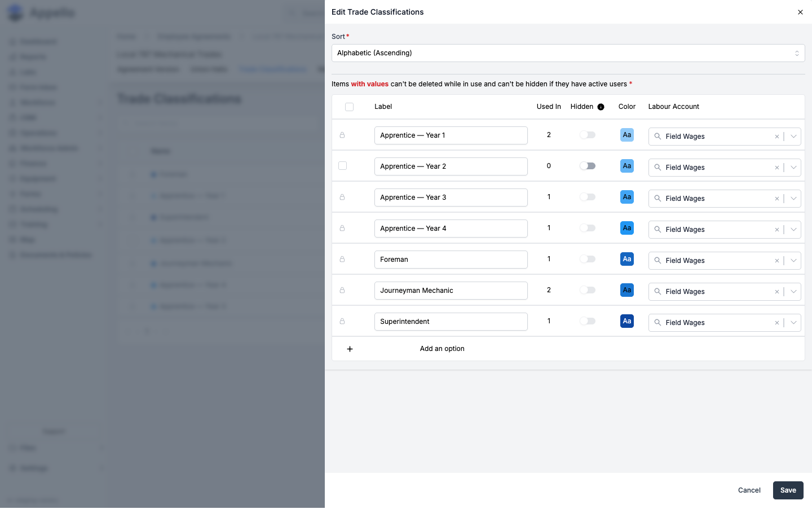This screenshot has height=518, width=812.
Task: Expand Labour Account dropdown for Foreman
Action: pyautogui.click(x=793, y=261)
